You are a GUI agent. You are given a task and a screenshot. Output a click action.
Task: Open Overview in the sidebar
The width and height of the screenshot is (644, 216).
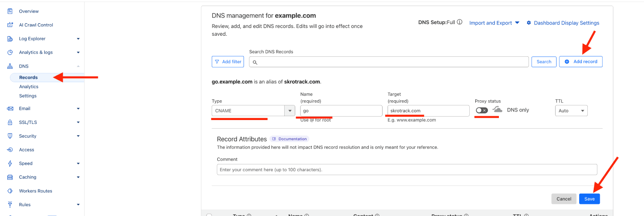point(29,11)
